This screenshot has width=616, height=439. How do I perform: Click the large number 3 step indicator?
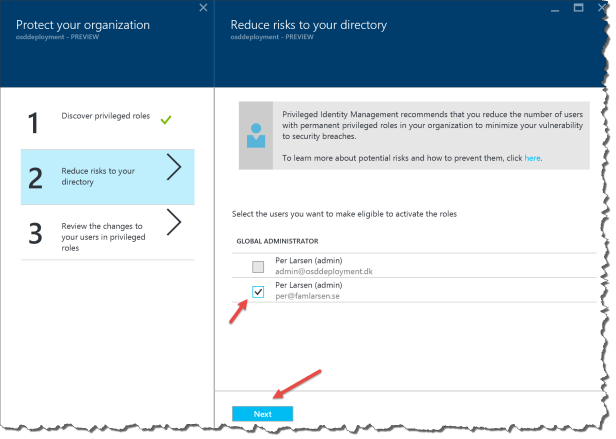point(33,234)
